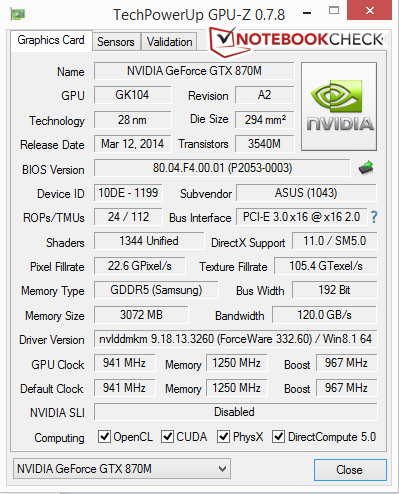Click the Notebookcheck logo
399x494 pixels.
click(x=298, y=41)
